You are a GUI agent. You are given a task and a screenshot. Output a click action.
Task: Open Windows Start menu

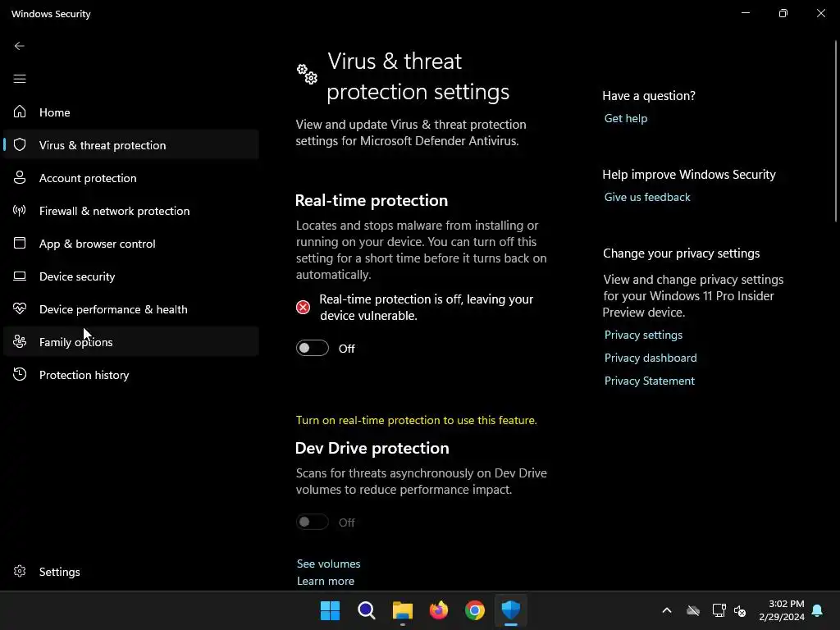coord(330,610)
